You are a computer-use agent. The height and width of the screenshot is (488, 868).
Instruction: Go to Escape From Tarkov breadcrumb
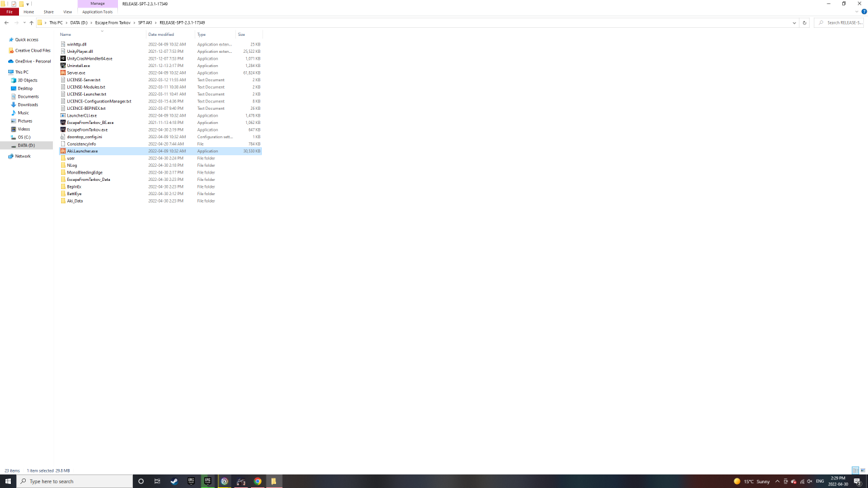pos(113,22)
